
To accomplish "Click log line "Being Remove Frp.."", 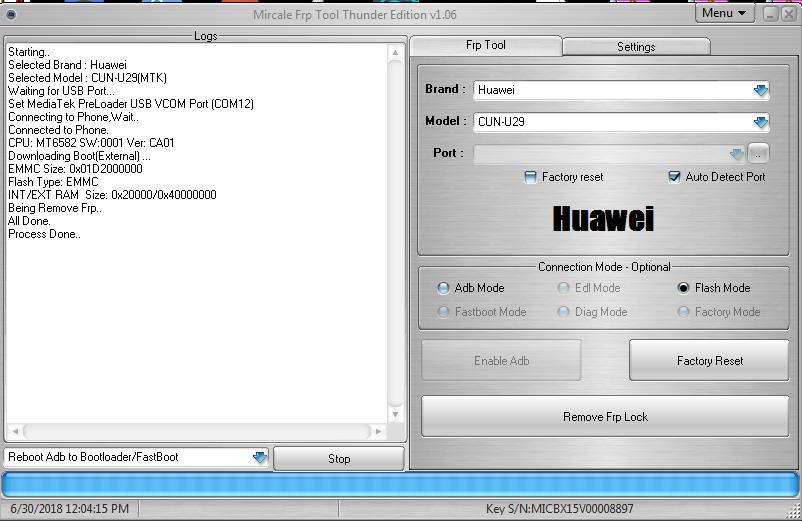I will click(55, 208).
